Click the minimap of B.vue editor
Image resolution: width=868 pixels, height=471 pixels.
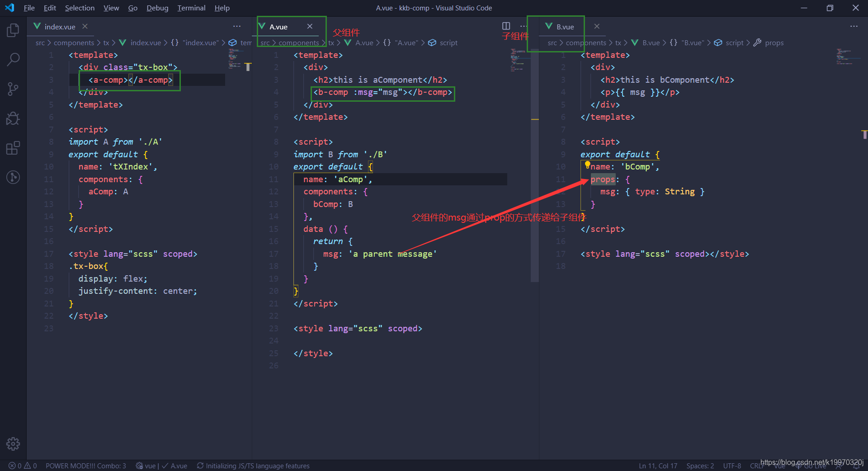click(x=844, y=57)
